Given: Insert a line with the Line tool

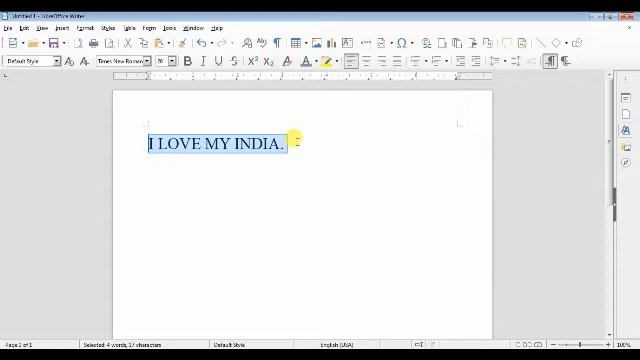Looking at the screenshot, I should pos(540,43).
